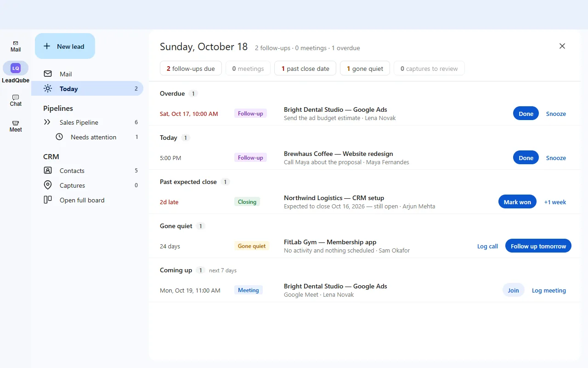Click the Closing tag on Northwind row

(x=247, y=201)
